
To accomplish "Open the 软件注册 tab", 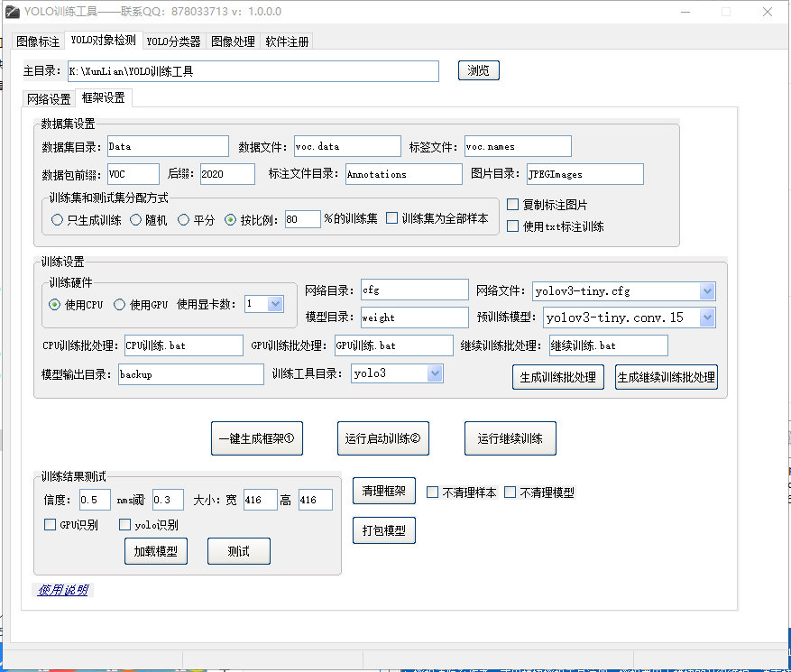I will [287, 41].
